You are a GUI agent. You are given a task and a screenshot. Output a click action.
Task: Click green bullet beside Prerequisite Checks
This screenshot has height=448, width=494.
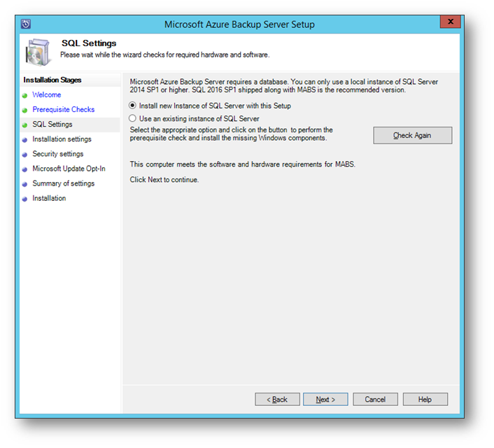25,111
